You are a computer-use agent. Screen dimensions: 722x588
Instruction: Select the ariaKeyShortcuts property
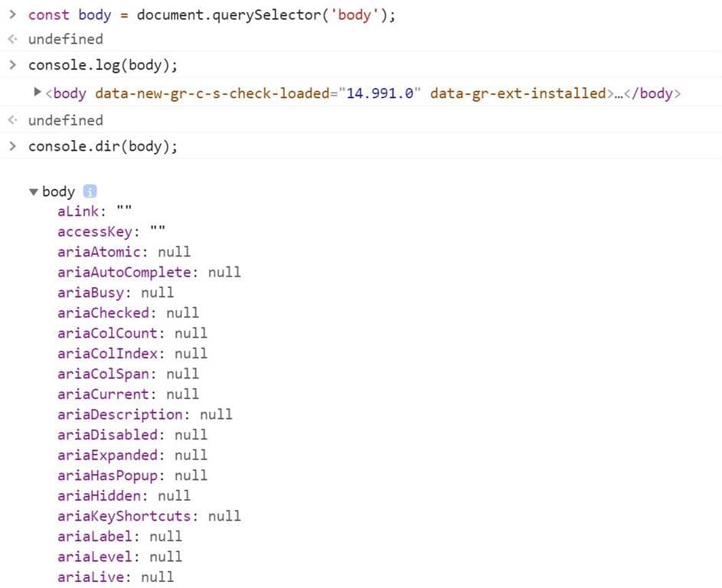coord(149,516)
